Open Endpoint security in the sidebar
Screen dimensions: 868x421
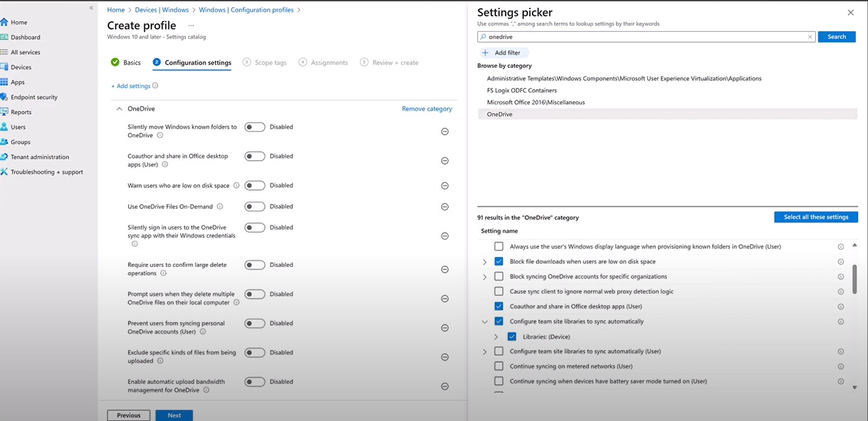point(31,96)
